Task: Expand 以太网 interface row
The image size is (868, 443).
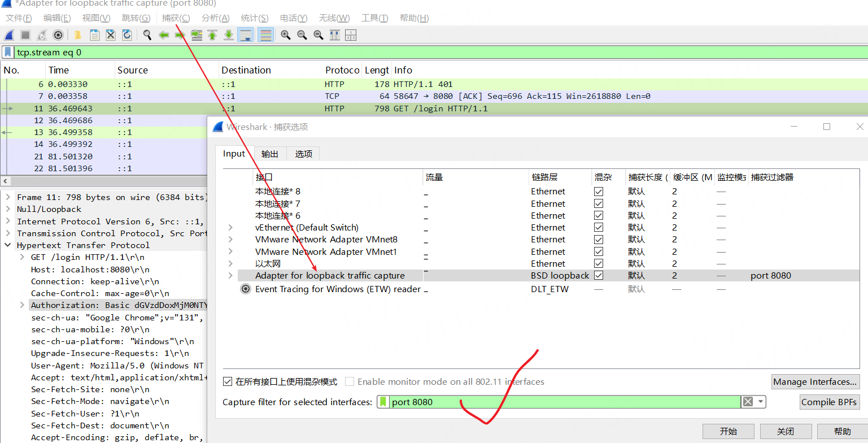Action: click(x=230, y=263)
